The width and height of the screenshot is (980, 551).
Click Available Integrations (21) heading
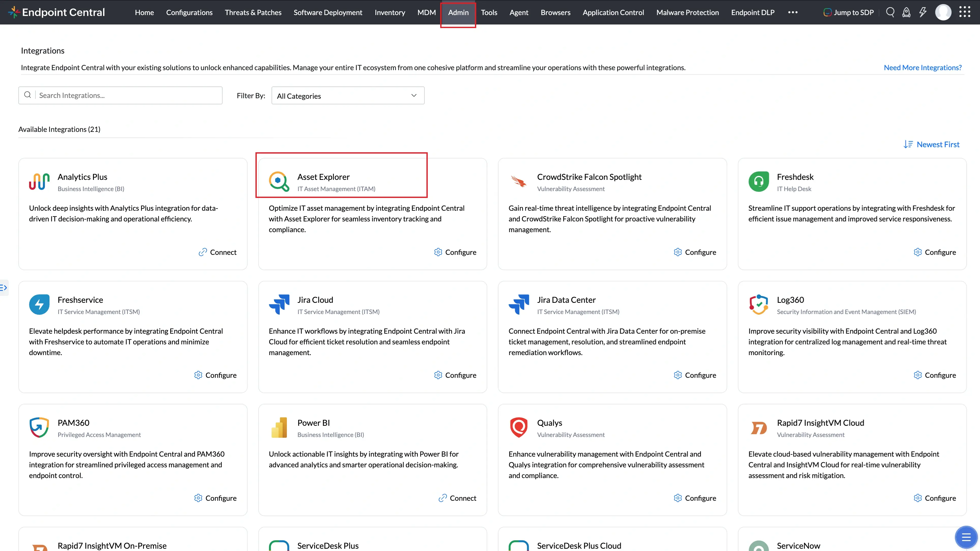tap(59, 129)
